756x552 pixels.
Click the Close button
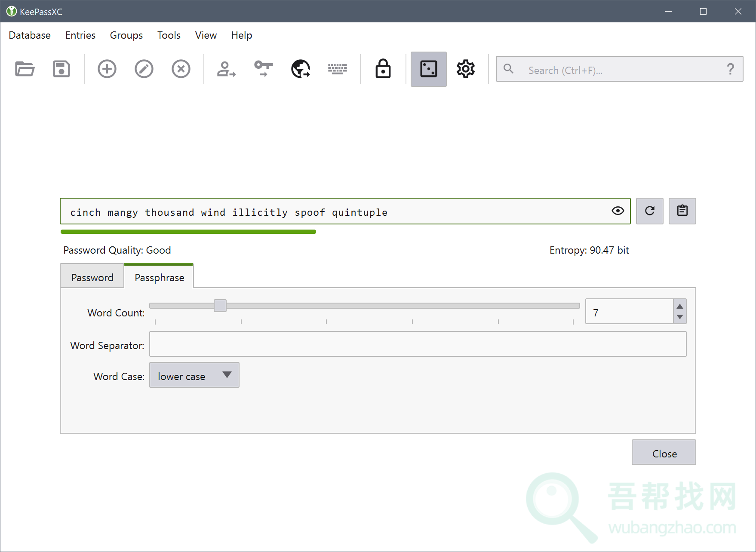pos(664,453)
